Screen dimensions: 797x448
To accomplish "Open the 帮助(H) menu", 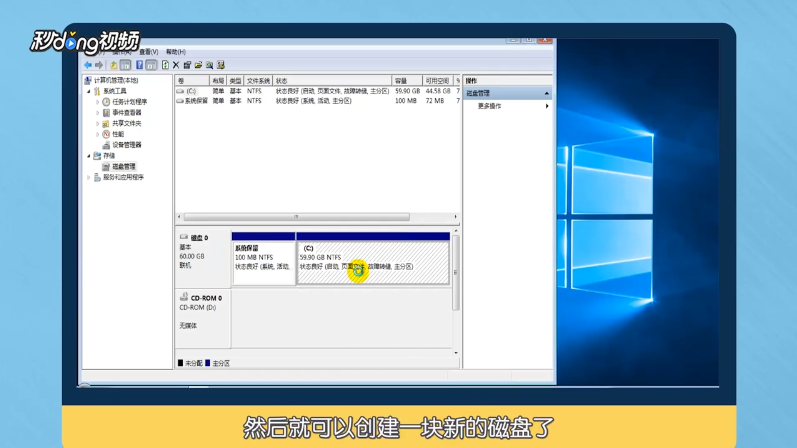I will [x=176, y=52].
